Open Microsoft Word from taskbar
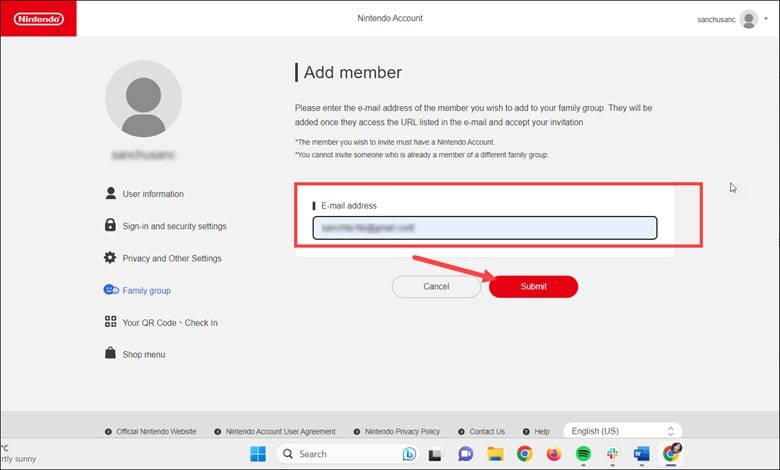 (642, 454)
